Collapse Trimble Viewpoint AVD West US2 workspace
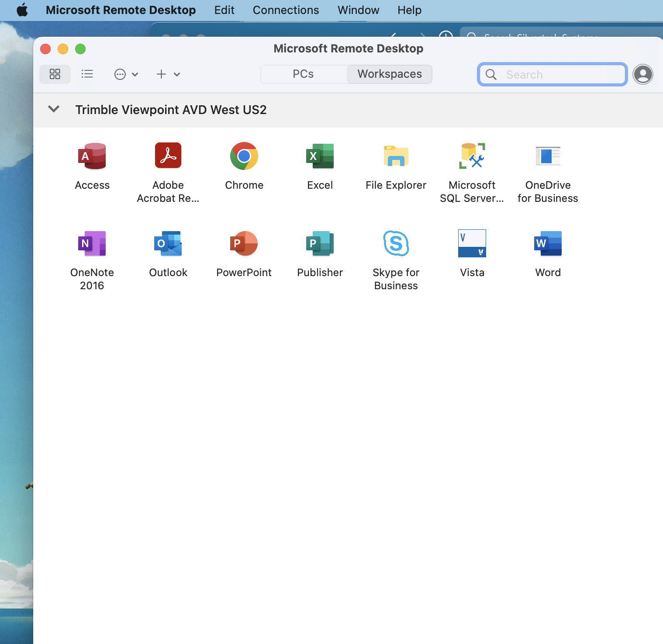This screenshot has width=663, height=644. coord(54,109)
